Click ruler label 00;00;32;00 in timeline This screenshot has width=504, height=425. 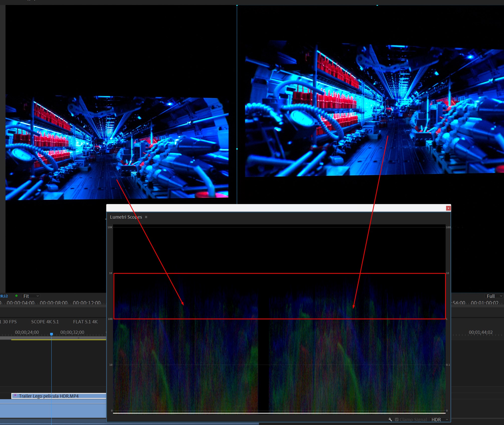pos(72,332)
